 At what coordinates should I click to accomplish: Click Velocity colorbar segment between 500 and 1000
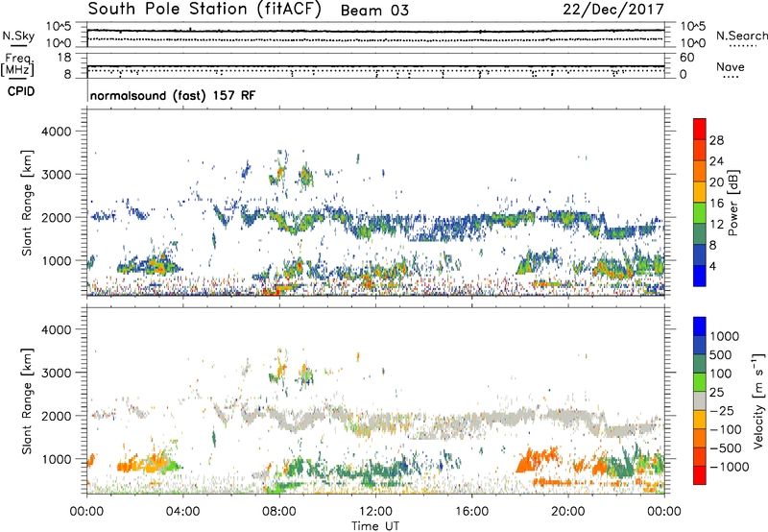(700, 345)
